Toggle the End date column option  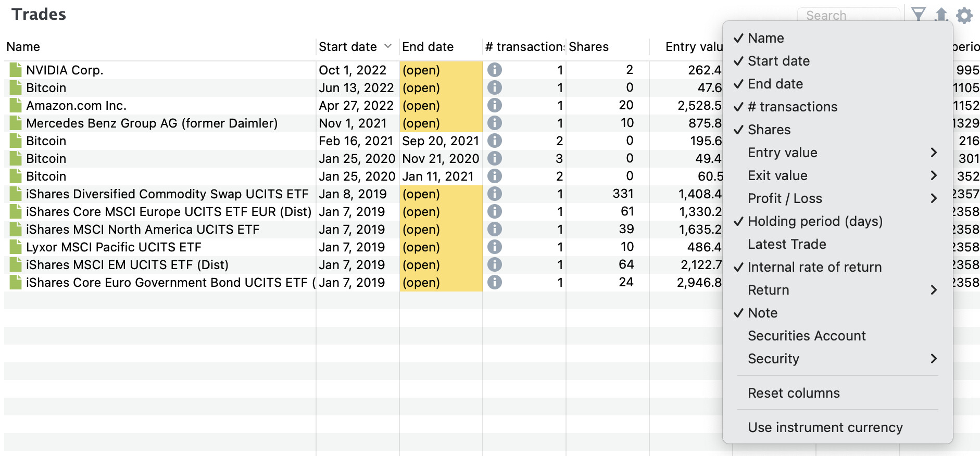pyautogui.click(x=837, y=84)
